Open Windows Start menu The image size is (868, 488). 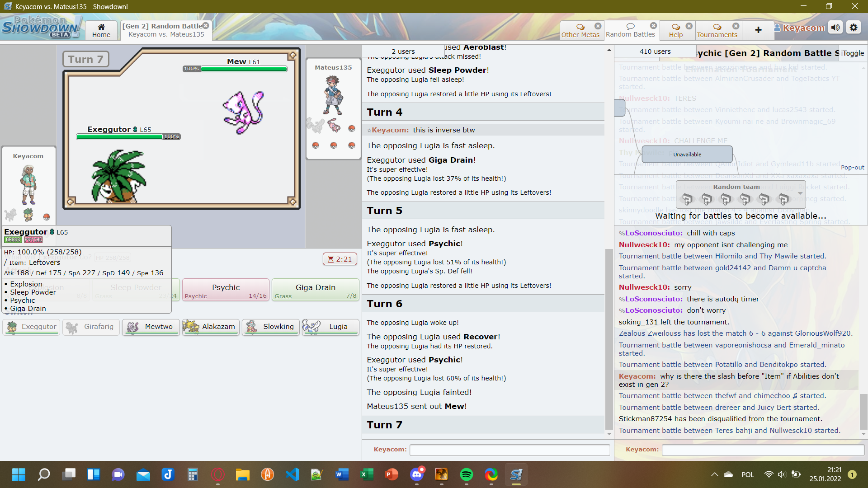pyautogui.click(x=19, y=474)
